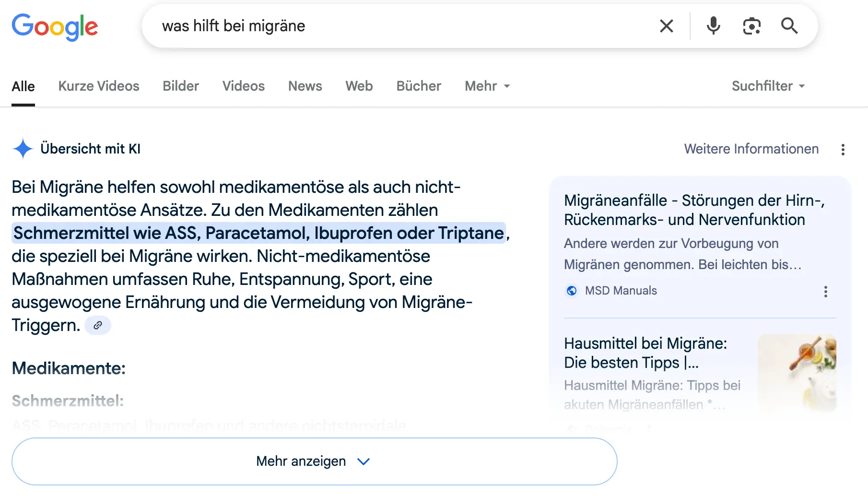Expand the Mehr dropdown
The height and width of the screenshot is (496, 868).
click(x=487, y=86)
